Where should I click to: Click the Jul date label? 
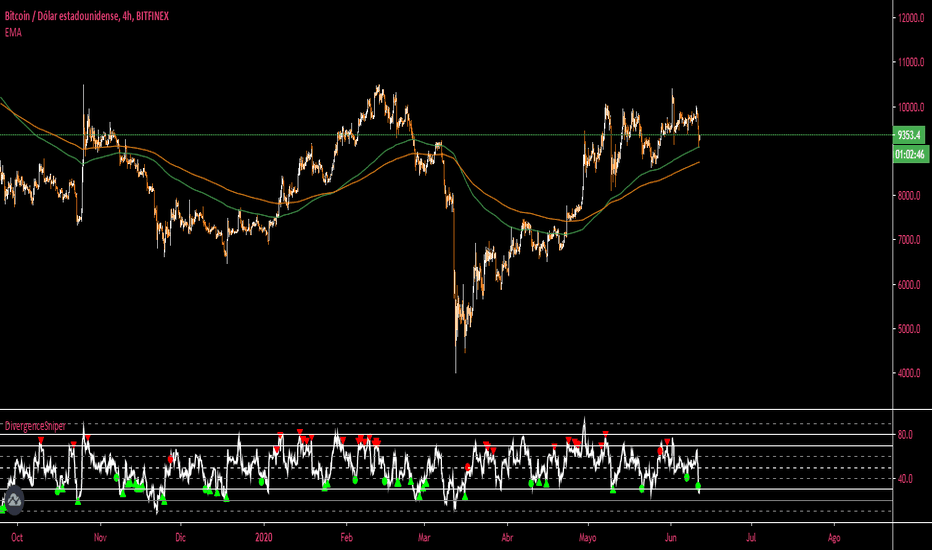(x=751, y=538)
